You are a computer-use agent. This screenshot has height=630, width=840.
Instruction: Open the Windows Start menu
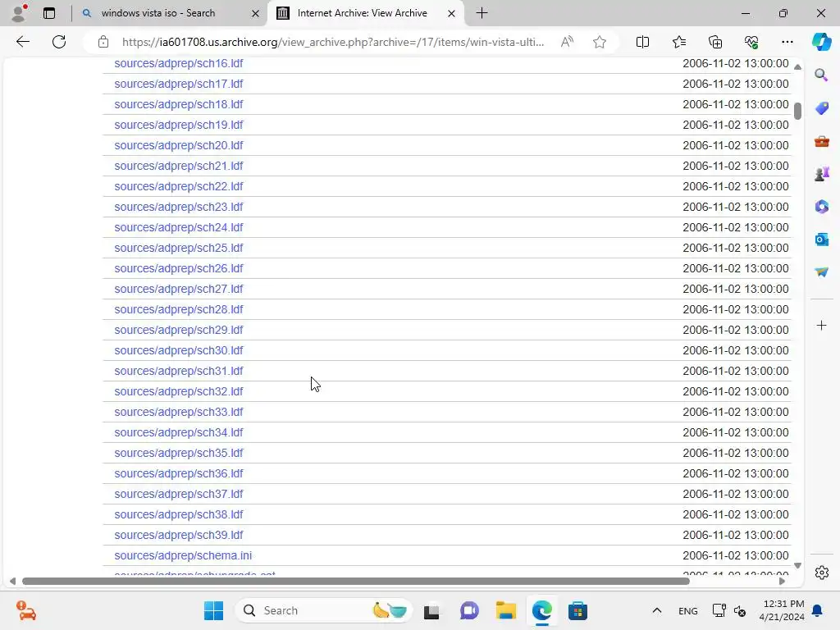214,610
